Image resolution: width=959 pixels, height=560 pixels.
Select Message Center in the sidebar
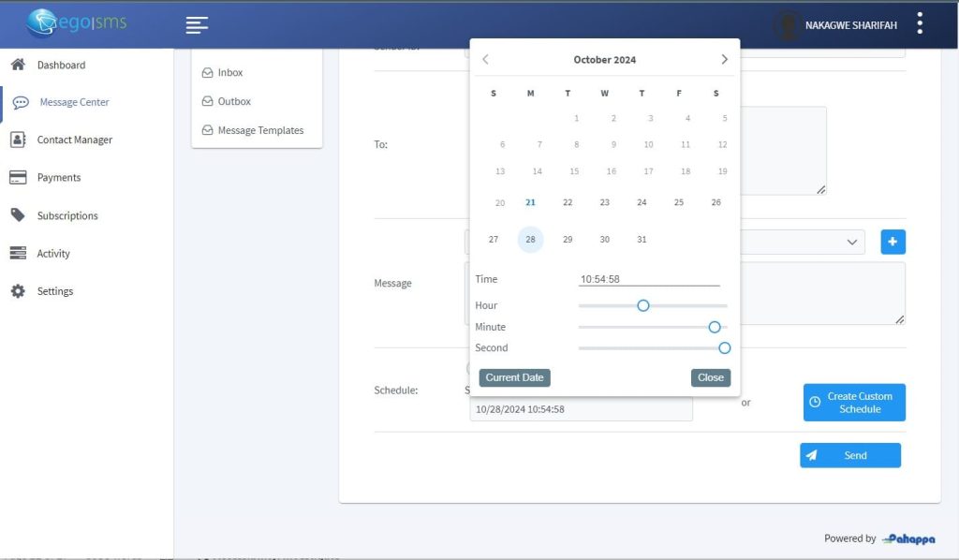click(74, 102)
